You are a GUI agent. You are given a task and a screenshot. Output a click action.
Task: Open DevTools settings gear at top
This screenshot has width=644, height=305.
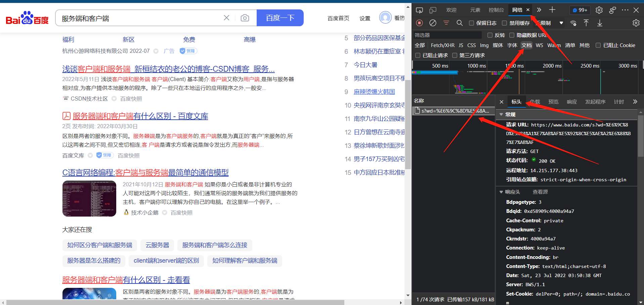point(599,10)
